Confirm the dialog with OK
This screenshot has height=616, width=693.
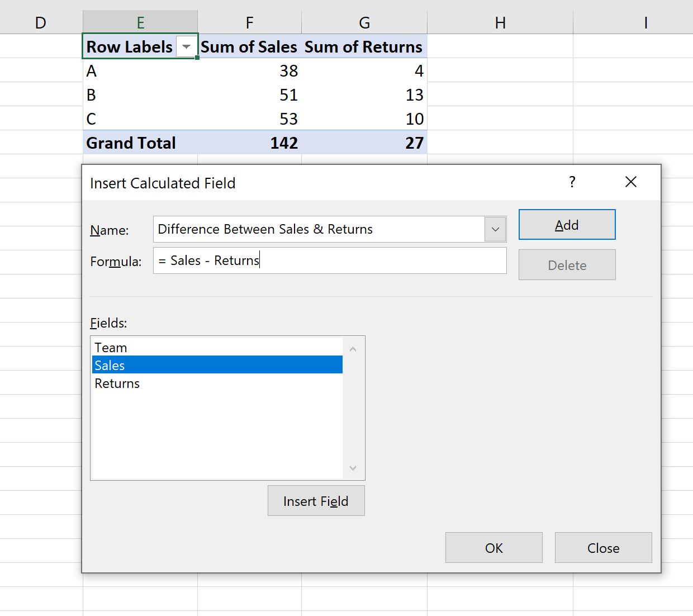tap(493, 548)
